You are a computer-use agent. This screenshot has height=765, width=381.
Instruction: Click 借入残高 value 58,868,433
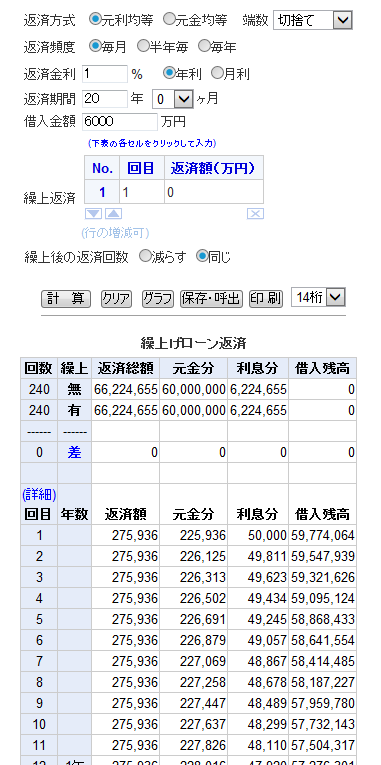(x=322, y=620)
